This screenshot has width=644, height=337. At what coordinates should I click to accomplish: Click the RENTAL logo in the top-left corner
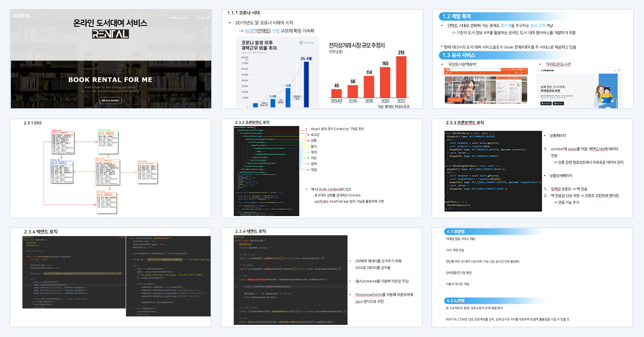[21, 16]
